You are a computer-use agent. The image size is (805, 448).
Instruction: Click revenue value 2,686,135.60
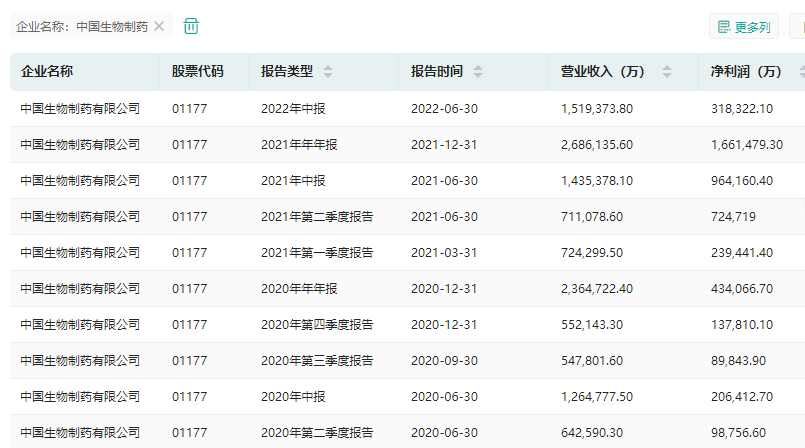[597, 145]
